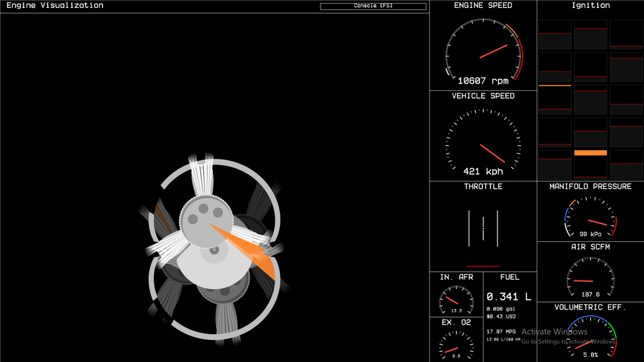Click the 5.8% efficiency value

(590, 355)
